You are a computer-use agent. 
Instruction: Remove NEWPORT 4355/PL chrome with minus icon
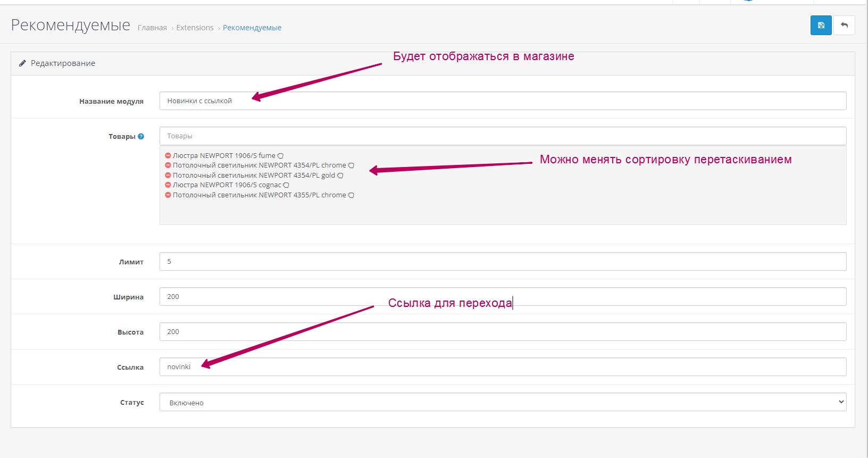[x=168, y=195]
